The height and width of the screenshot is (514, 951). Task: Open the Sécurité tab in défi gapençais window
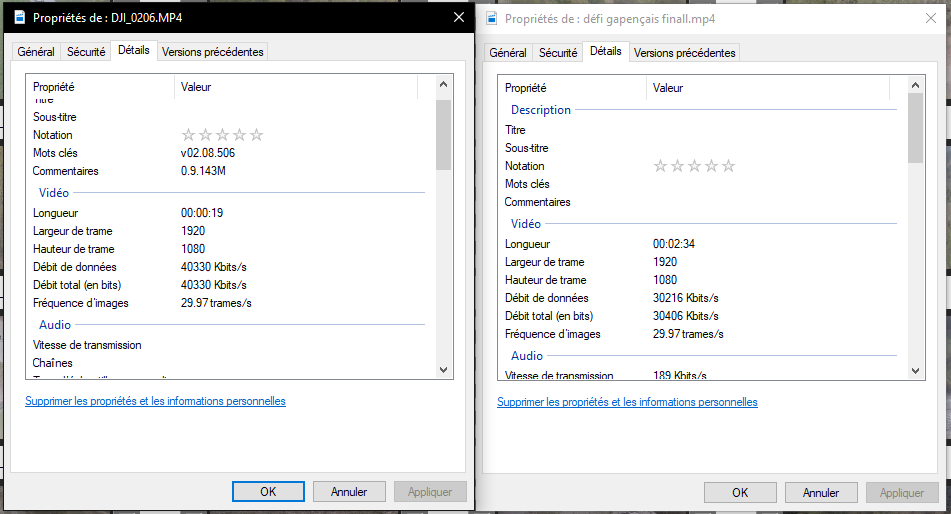[557, 53]
